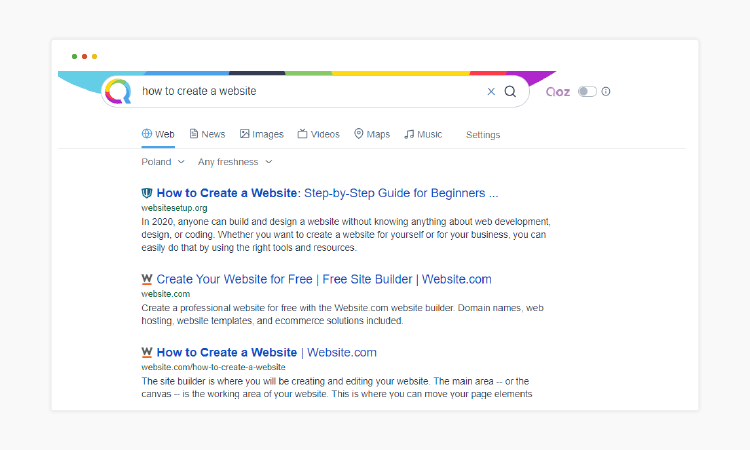Click the Qwant logo in search bar
This screenshot has height=450, width=750.
tap(118, 91)
